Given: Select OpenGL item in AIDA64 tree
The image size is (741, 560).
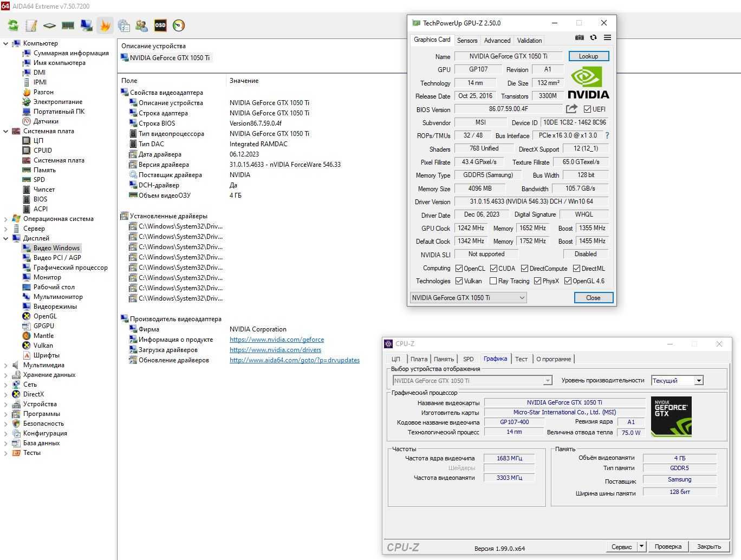Looking at the screenshot, I should 45,316.
